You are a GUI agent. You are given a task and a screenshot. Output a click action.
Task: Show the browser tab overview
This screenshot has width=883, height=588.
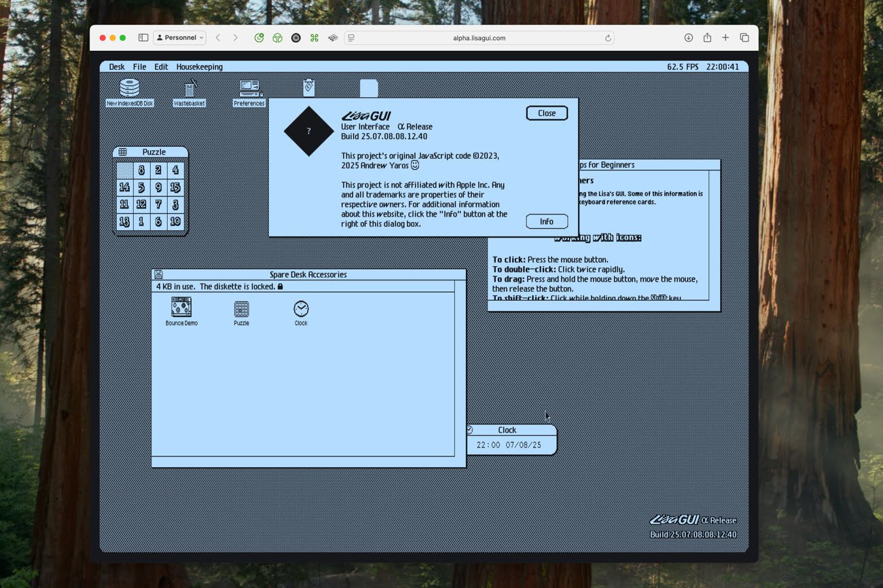click(x=744, y=38)
